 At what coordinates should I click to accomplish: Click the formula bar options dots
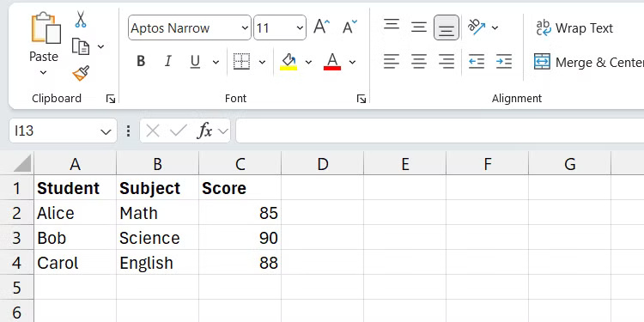(x=129, y=131)
